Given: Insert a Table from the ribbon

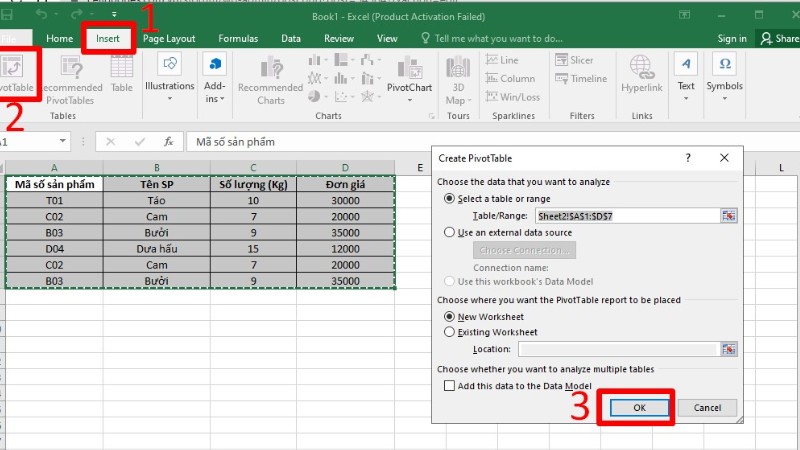Looking at the screenshot, I should pyautogui.click(x=122, y=75).
